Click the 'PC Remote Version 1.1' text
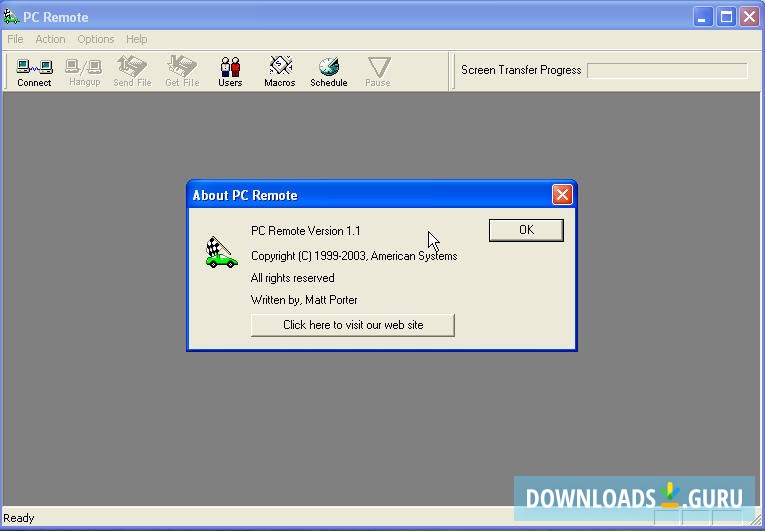This screenshot has width=765, height=531. [x=305, y=231]
